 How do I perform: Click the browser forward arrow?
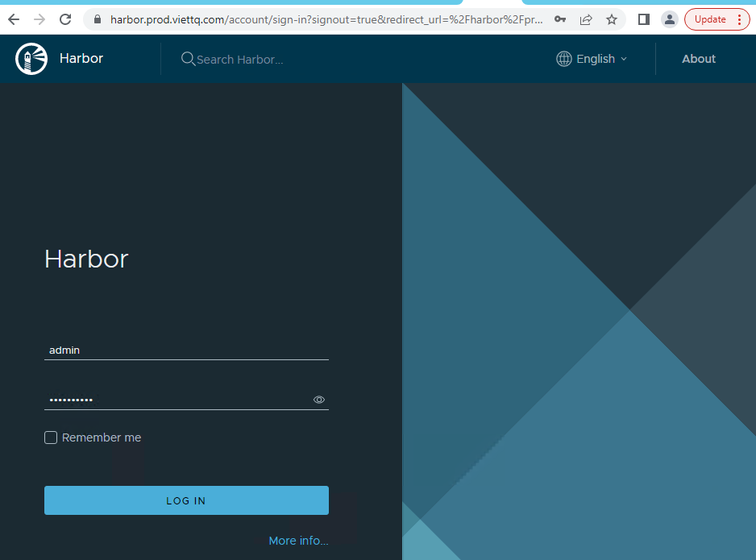tap(39, 19)
